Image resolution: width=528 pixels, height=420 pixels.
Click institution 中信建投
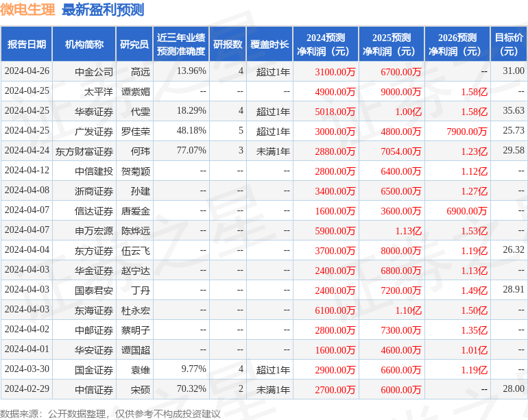click(x=94, y=171)
